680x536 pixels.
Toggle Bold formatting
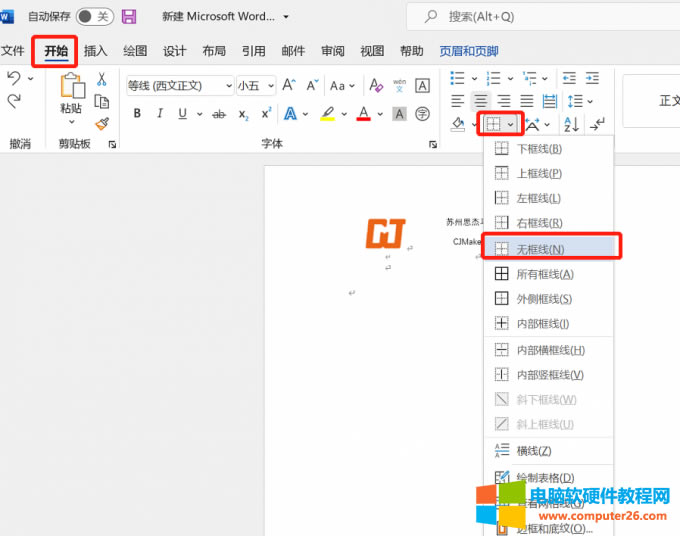137,114
